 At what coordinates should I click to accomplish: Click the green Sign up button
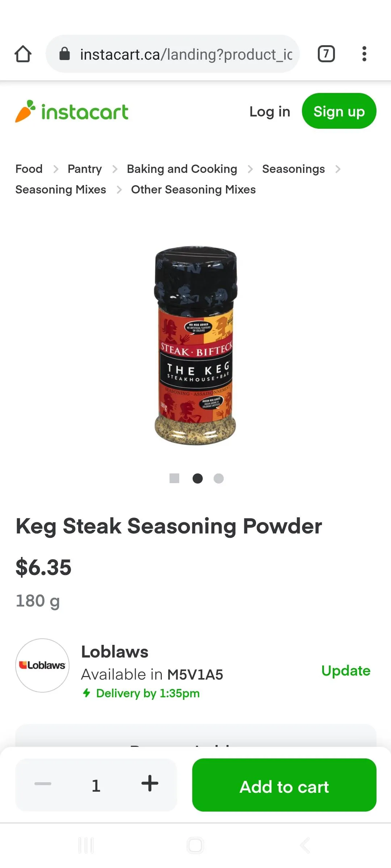click(339, 111)
